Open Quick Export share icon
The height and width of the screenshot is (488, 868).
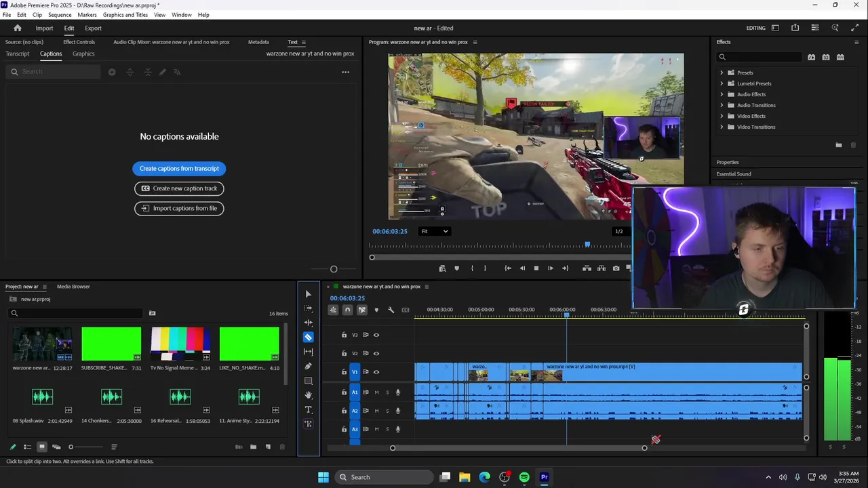795,28
